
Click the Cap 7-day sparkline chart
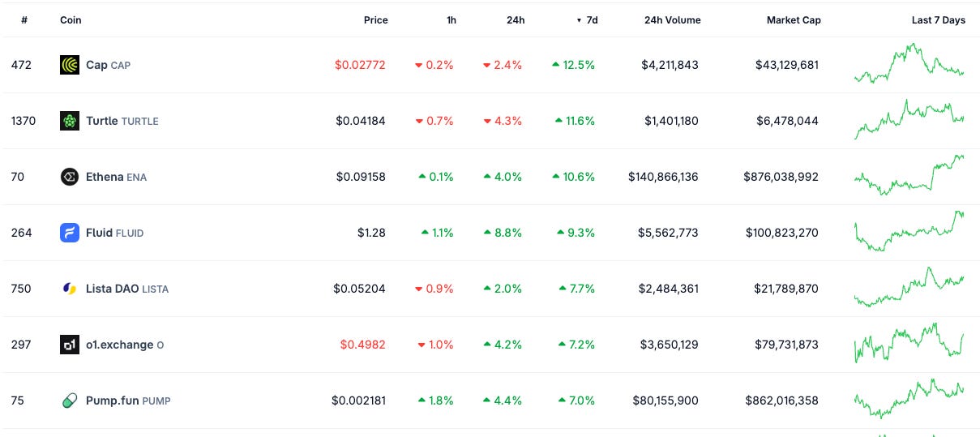[909, 63]
